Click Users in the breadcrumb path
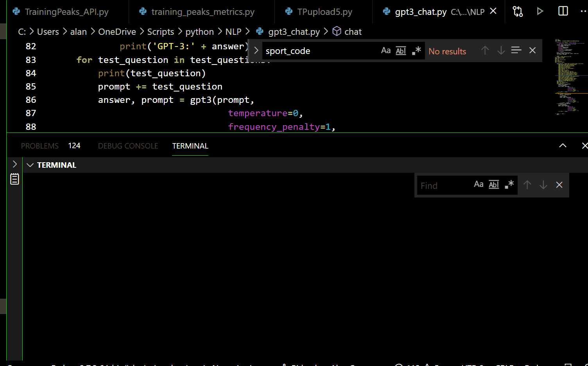The height and width of the screenshot is (366, 588). (x=48, y=32)
